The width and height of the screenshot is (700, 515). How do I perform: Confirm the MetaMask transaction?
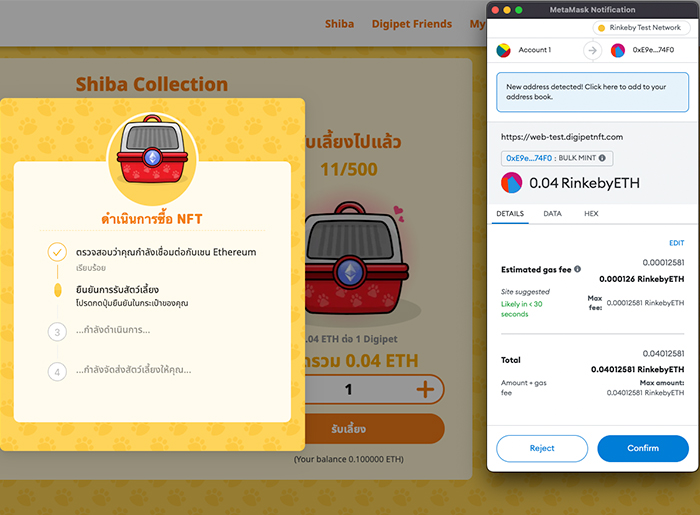point(643,448)
